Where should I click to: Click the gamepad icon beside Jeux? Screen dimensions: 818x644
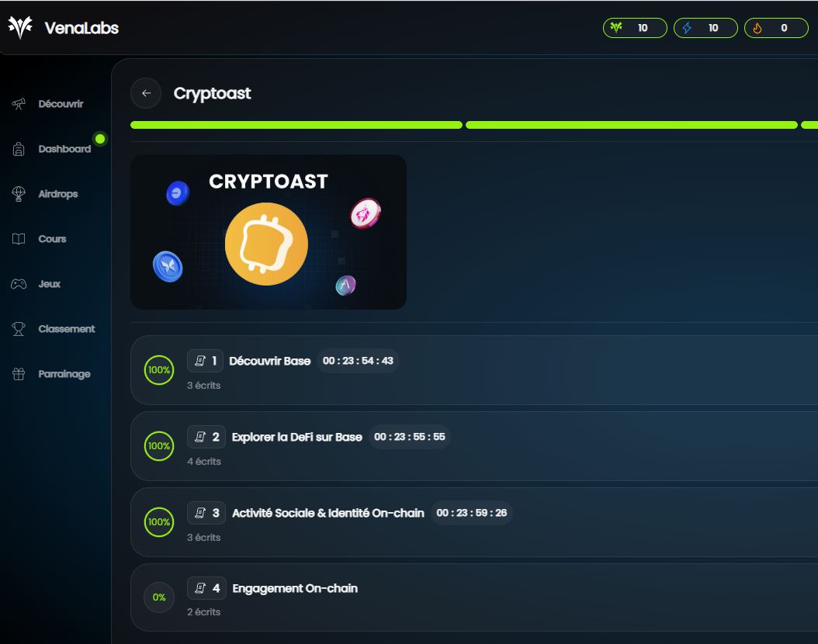pos(18,283)
